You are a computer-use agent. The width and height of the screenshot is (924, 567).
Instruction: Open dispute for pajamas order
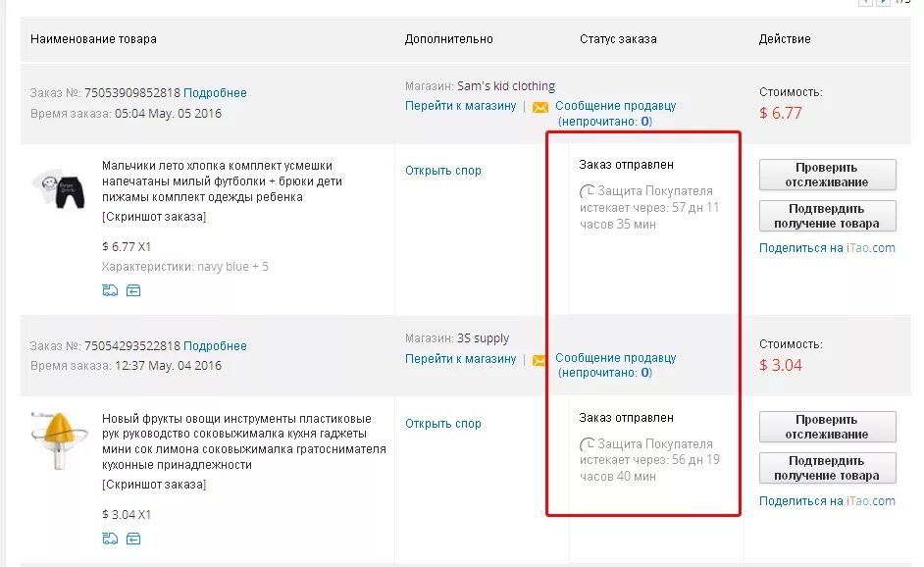click(x=443, y=171)
